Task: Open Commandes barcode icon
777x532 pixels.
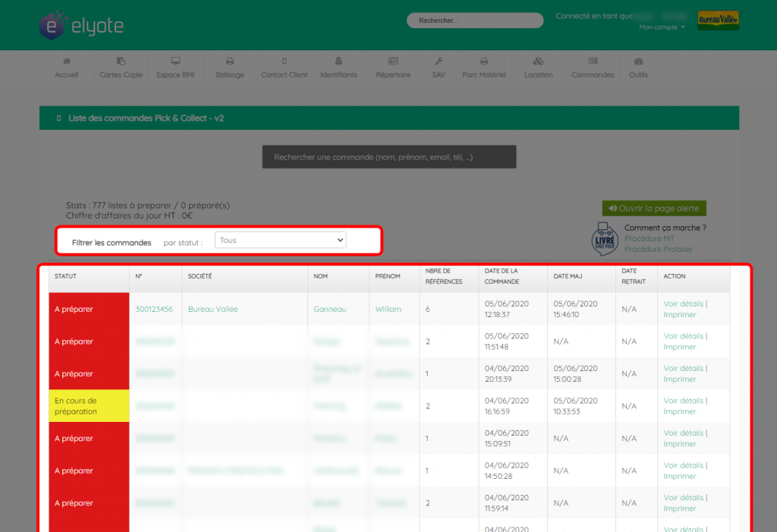Action: click(593, 61)
